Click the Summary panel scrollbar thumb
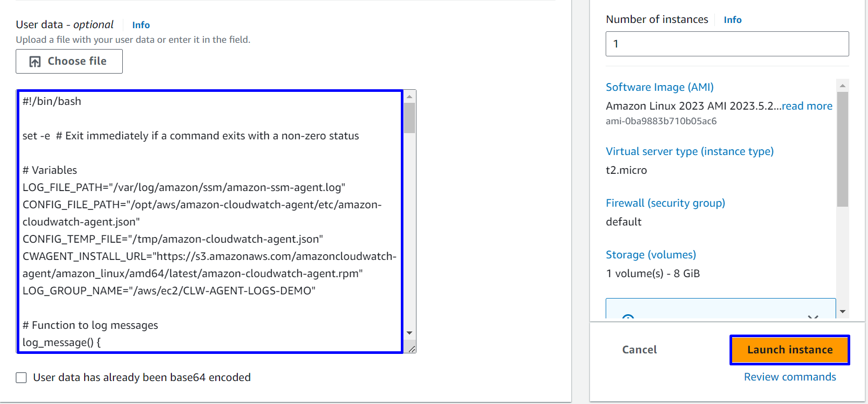Screen dimensions: 868x404 (842, 149)
